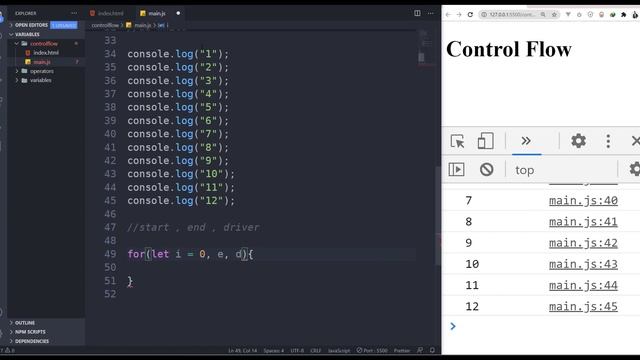Click Ln/Col cursor position in status bar
The height and width of the screenshot is (360, 640).
[x=242, y=351]
